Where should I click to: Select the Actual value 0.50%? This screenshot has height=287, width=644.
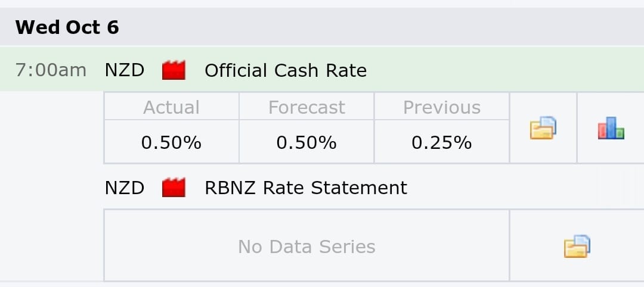point(171,143)
